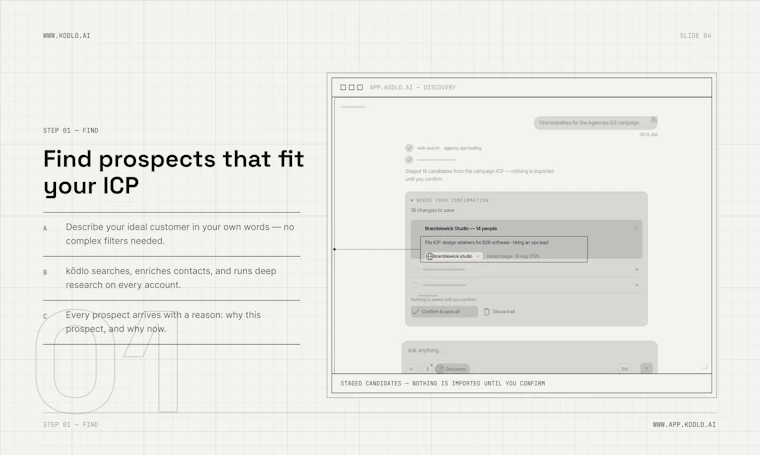Viewport: 760px width, 455px height.
Task: Click the 'STAGED CANDIDATES' caption bar
Action: [522, 383]
